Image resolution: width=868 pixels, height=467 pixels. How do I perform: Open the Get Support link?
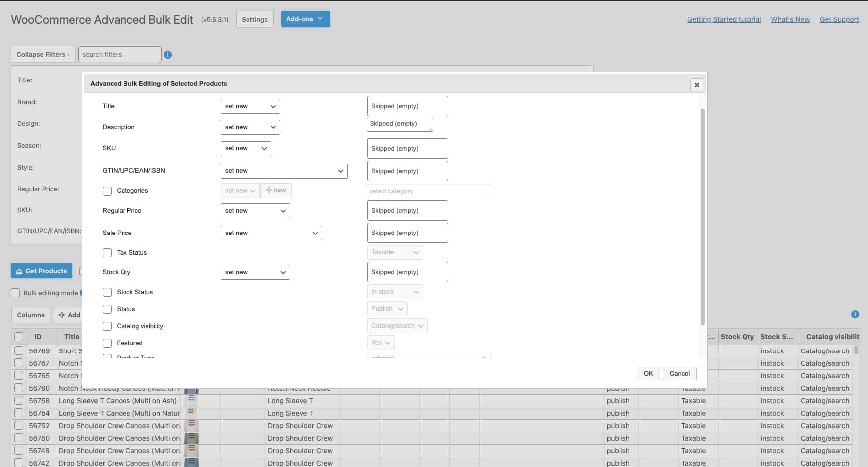[839, 19]
